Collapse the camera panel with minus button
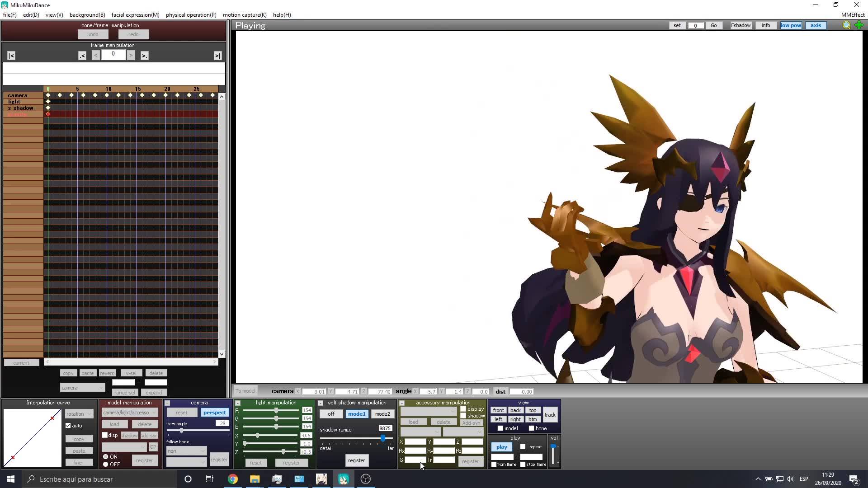Image resolution: width=868 pixels, height=488 pixels. pos(167,403)
